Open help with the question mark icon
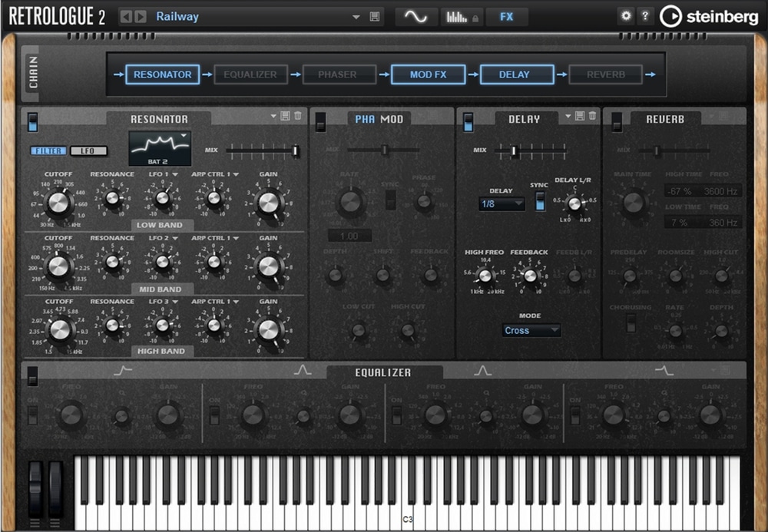Image resolution: width=768 pixels, height=532 pixels. tap(645, 15)
